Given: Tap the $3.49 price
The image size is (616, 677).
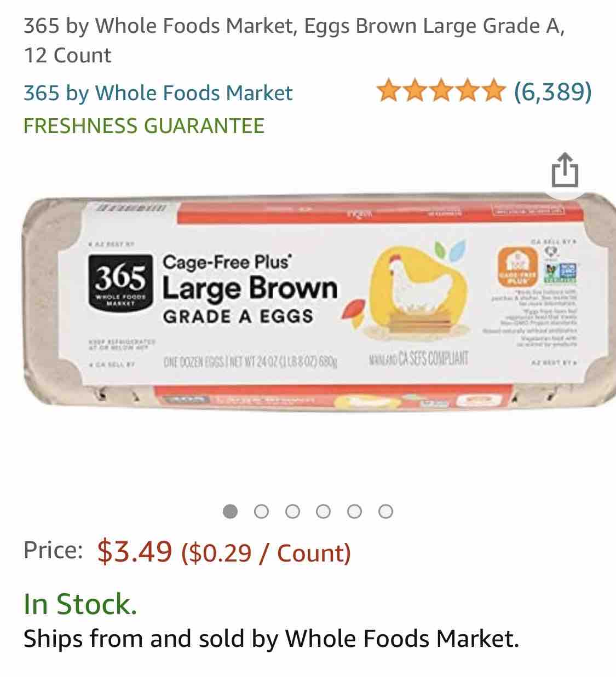Looking at the screenshot, I should [x=135, y=551].
